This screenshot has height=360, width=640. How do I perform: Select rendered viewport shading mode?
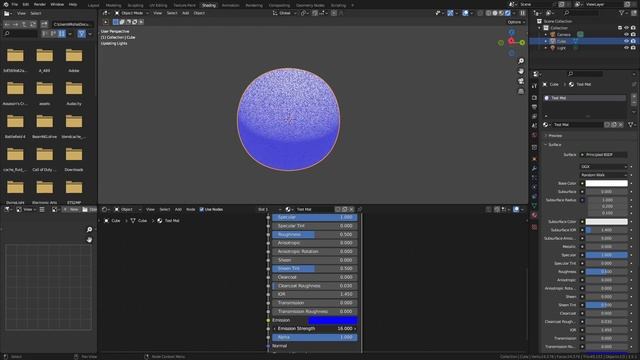(508, 13)
